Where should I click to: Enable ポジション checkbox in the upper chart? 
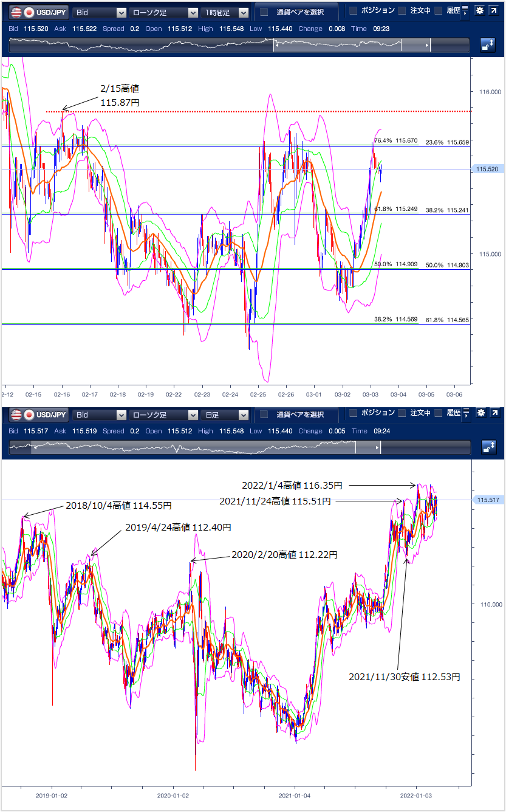coord(354,11)
